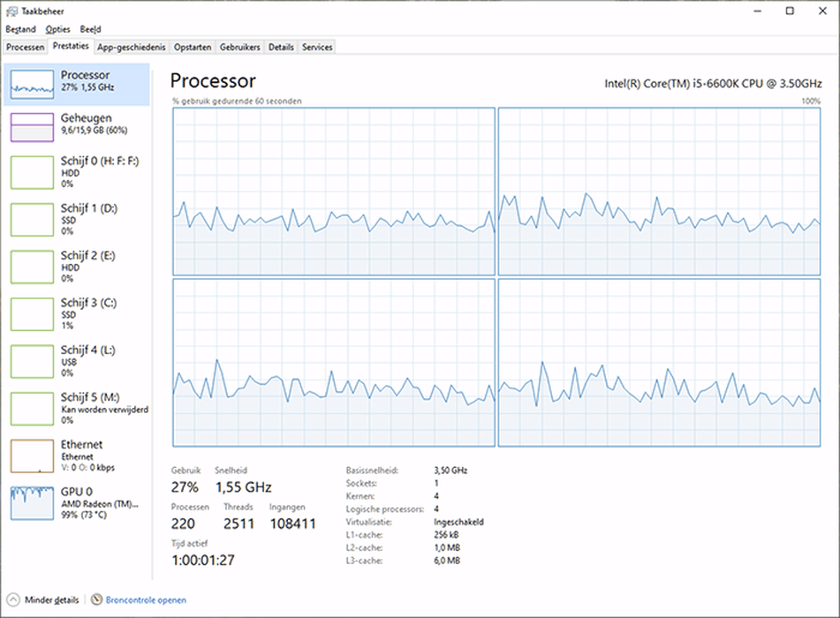Go to the Services tab
Viewport: 840px width, 618px height.
pos(317,47)
